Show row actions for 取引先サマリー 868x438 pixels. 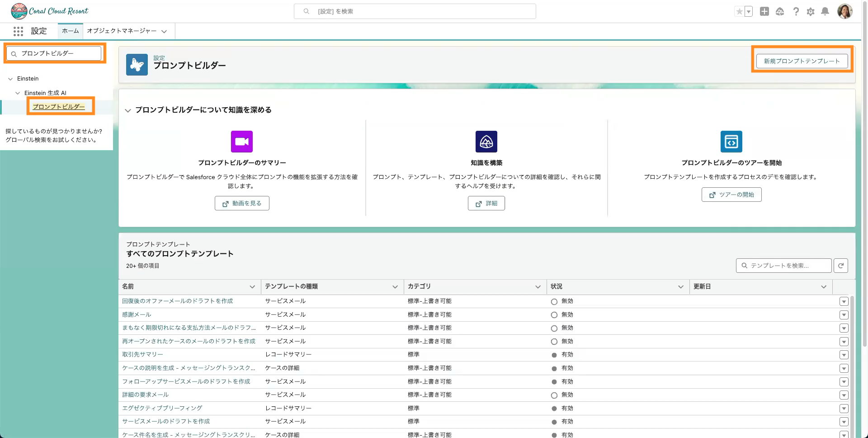click(844, 355)
